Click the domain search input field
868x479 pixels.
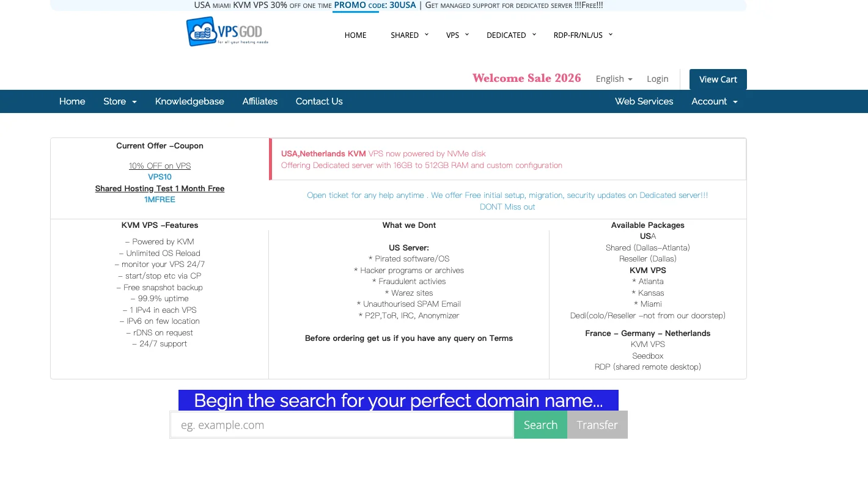[342, 425]
